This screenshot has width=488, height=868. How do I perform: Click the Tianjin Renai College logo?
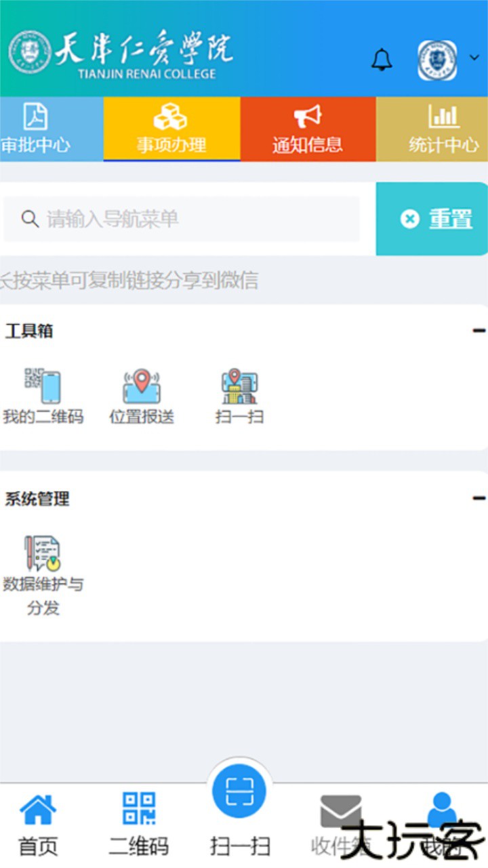pos(121,55)
